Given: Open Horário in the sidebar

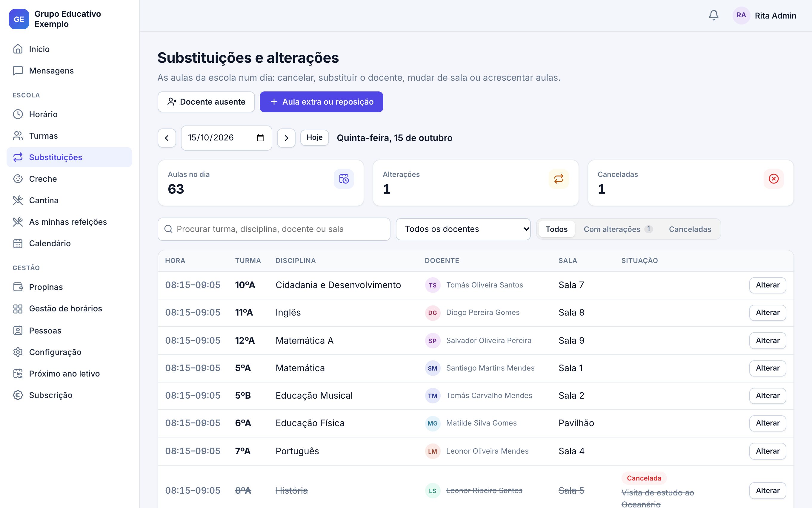Looking at the screenshot, I should [69, 114].
